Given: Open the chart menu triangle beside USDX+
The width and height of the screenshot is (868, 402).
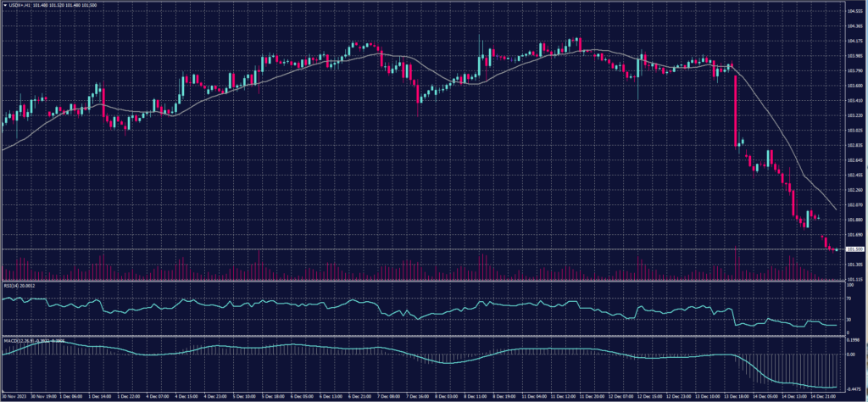Looking at the screenshot, I should (x=4, y=5).
